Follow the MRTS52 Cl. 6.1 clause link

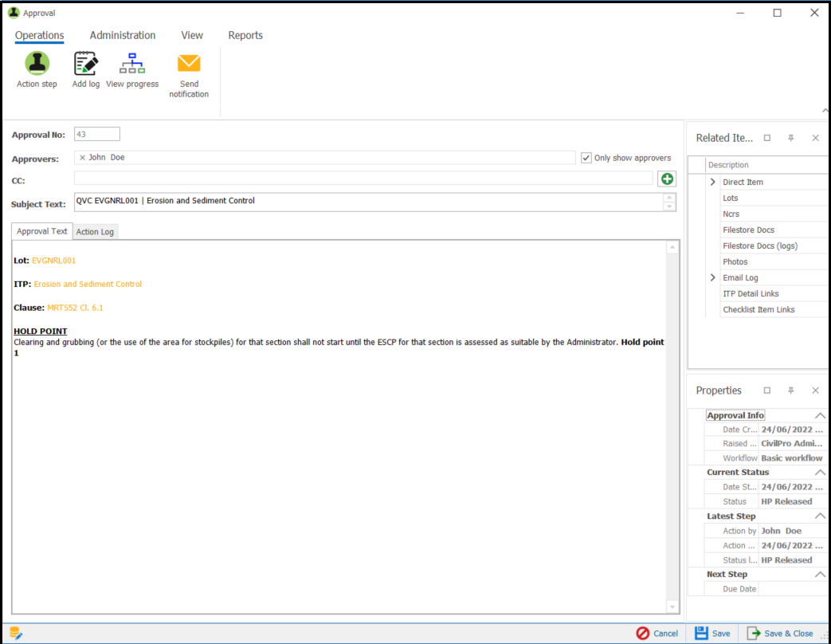coord(75,308)
